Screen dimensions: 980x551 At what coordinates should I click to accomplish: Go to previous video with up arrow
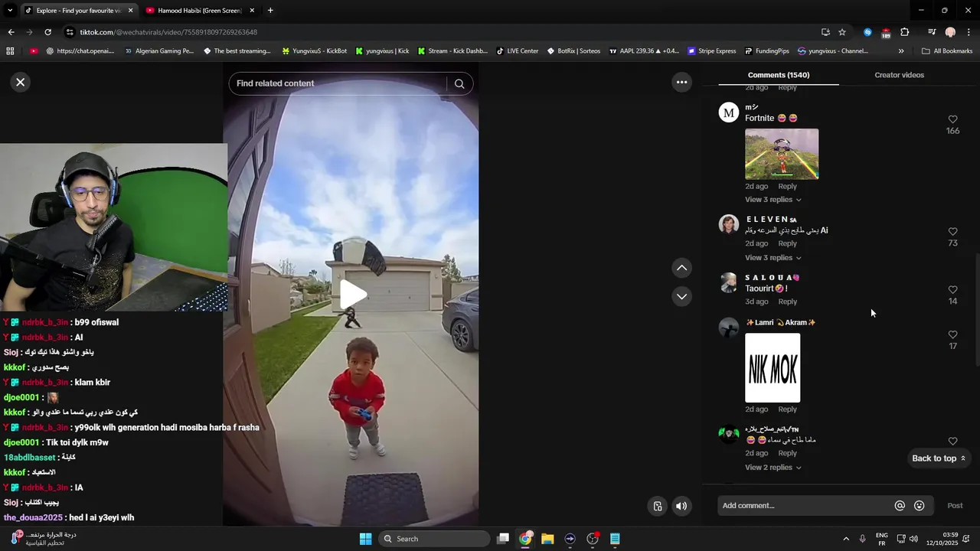(x=681, y=268)
